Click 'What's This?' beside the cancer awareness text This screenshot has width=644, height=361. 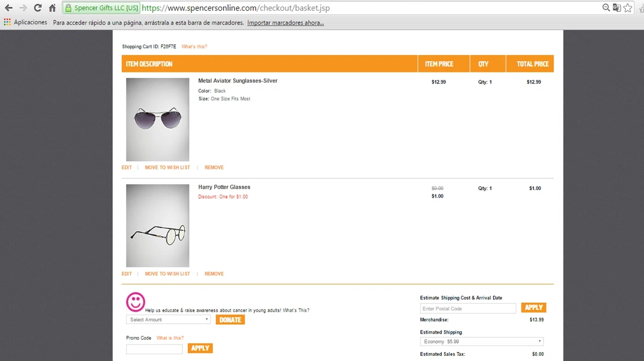tap(296, 311)
